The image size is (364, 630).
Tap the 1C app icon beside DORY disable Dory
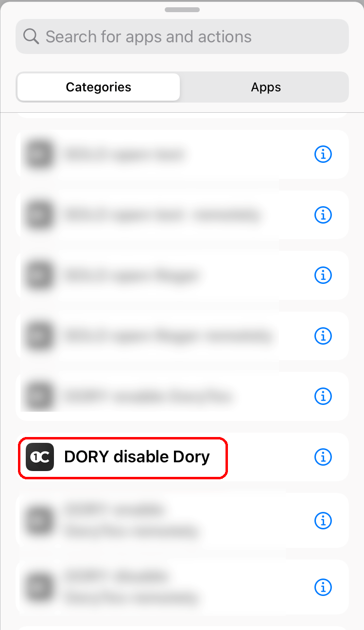point(39,457)
